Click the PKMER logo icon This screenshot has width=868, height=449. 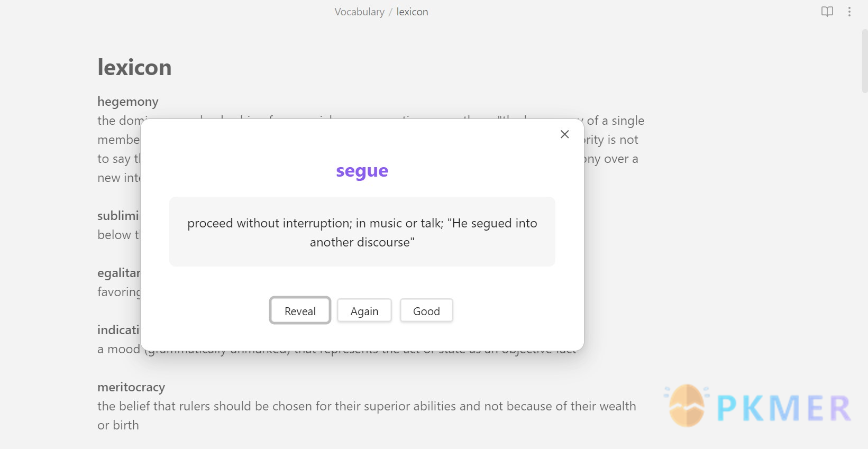pyautogui.click(x=687, y=406)
